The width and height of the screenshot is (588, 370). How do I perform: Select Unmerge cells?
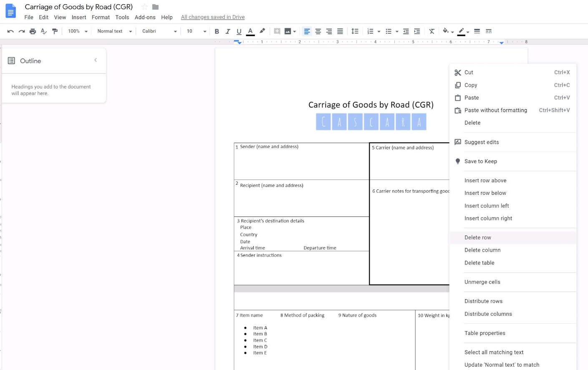coord(513,282)
